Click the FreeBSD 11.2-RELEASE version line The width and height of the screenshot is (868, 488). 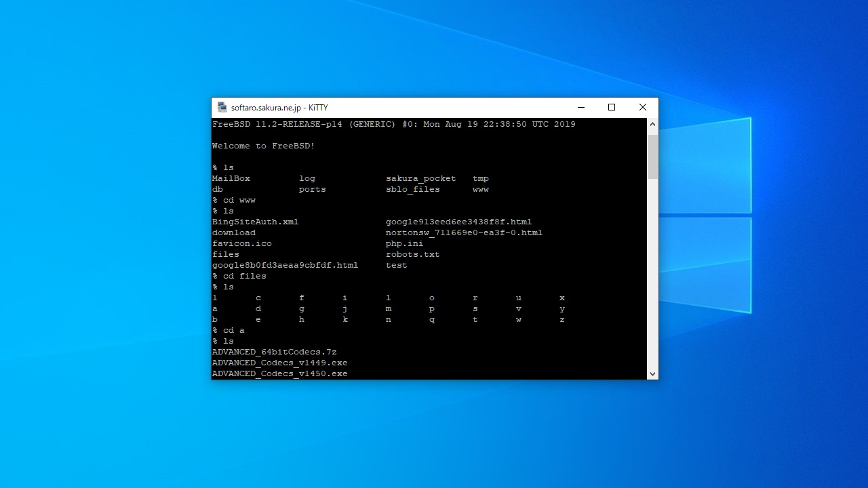click(x=394, y=124)
